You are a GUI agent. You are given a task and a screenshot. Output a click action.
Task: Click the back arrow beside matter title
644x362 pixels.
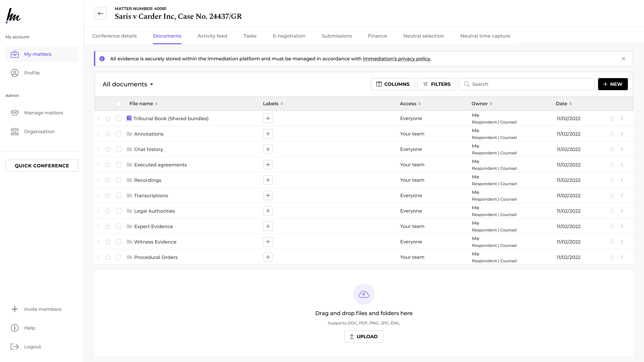pyautogui.click(x=100, y=13)
